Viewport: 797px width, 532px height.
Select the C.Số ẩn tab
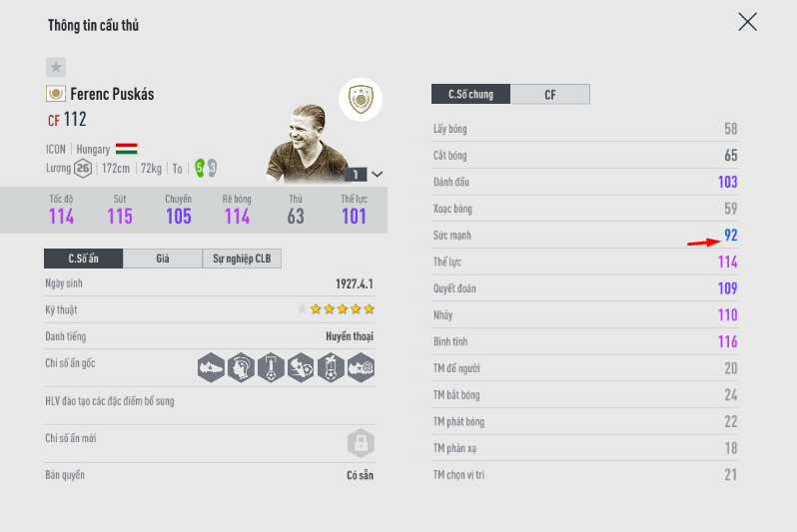coord(83,259)
